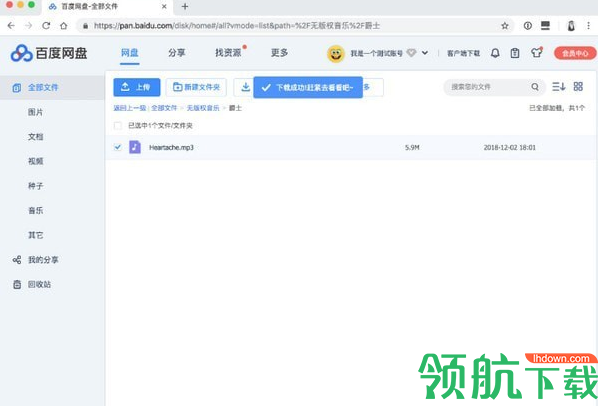Click the address bar lock icon
Image resolution: width=598 pixels, height=406 pixels.
[x=85, y=26]
